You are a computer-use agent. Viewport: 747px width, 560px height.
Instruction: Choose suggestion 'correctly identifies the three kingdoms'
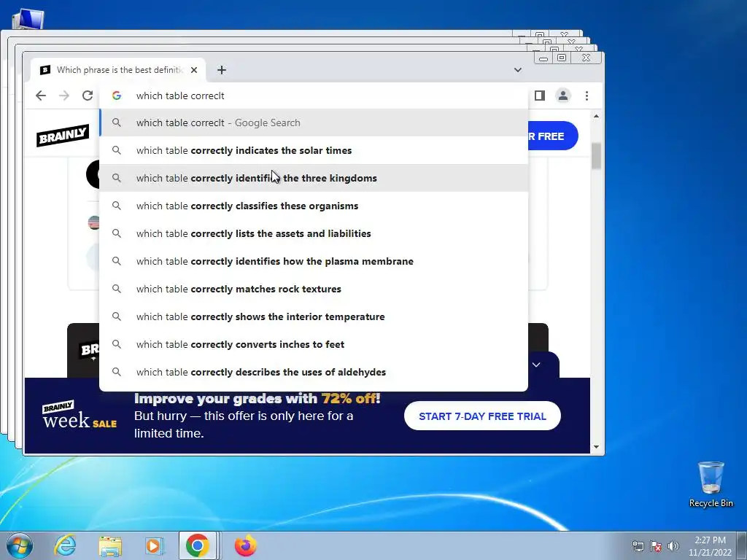314,178
